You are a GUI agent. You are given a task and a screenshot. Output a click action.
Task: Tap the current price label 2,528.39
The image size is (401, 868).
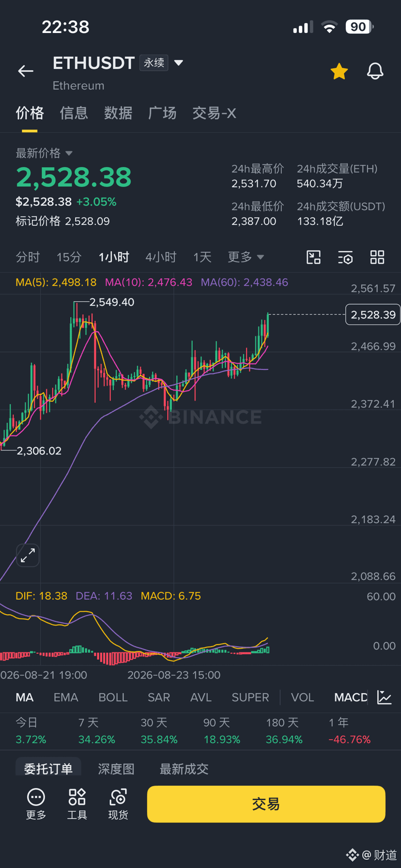[x=373, y=315]
